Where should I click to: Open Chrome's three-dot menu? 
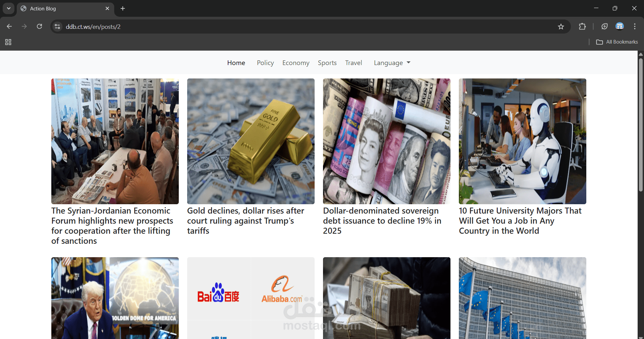click(635, 26)
